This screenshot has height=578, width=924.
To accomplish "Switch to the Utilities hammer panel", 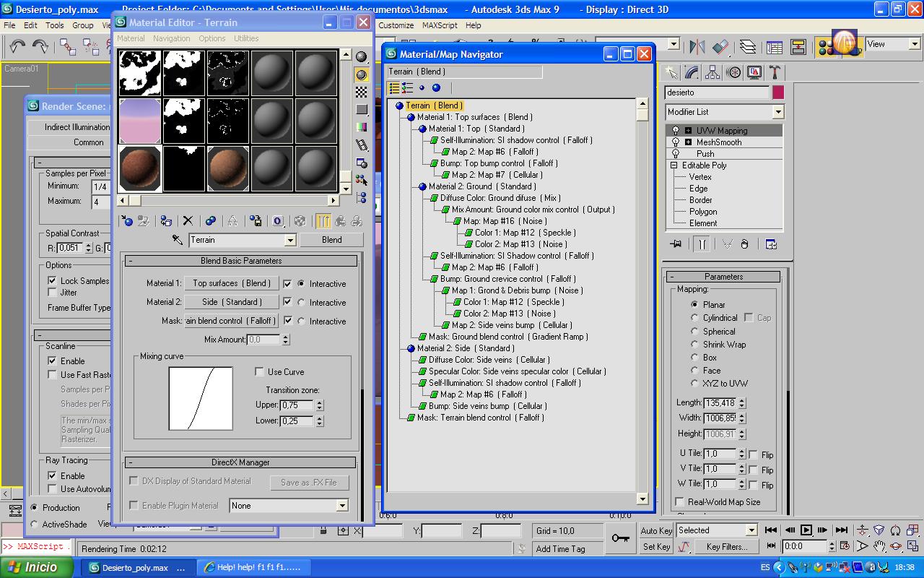I will (775, 72).
